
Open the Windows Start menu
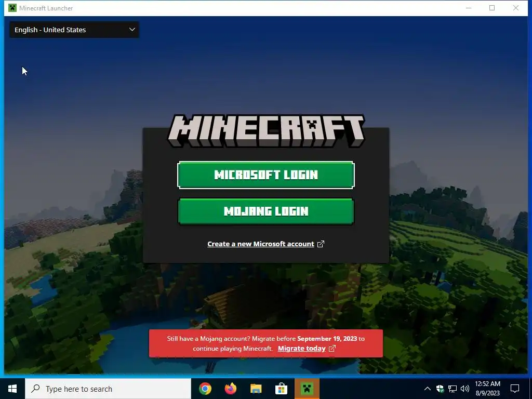(12, 389)
